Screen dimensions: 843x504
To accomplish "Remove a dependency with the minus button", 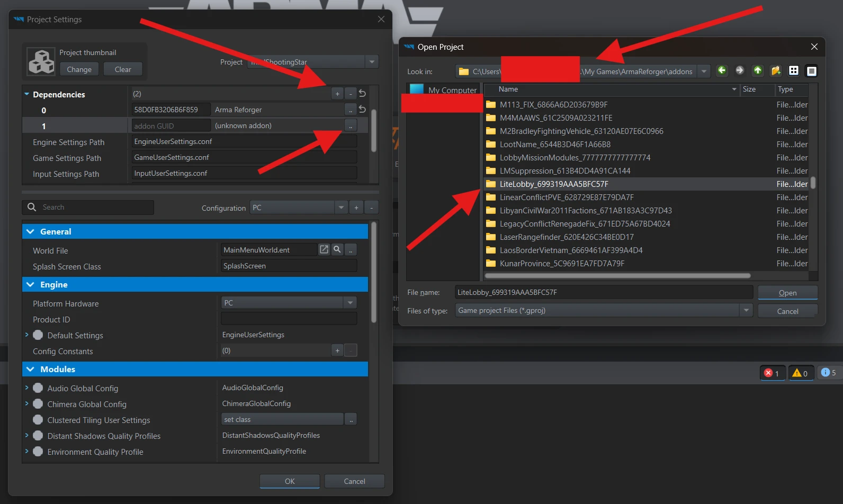I will coord(351,94).
